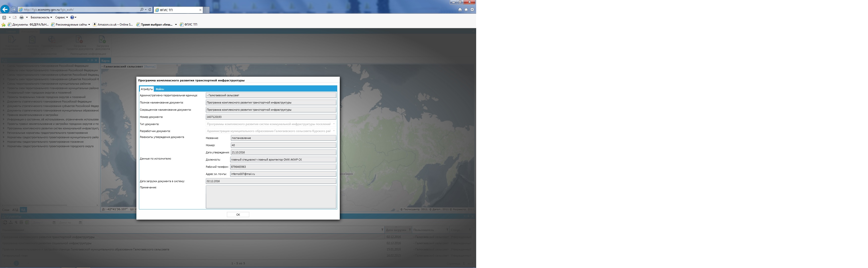Open the Безопасность menu
The height and width of the screenshot is (268, 868).
point(41,17)
